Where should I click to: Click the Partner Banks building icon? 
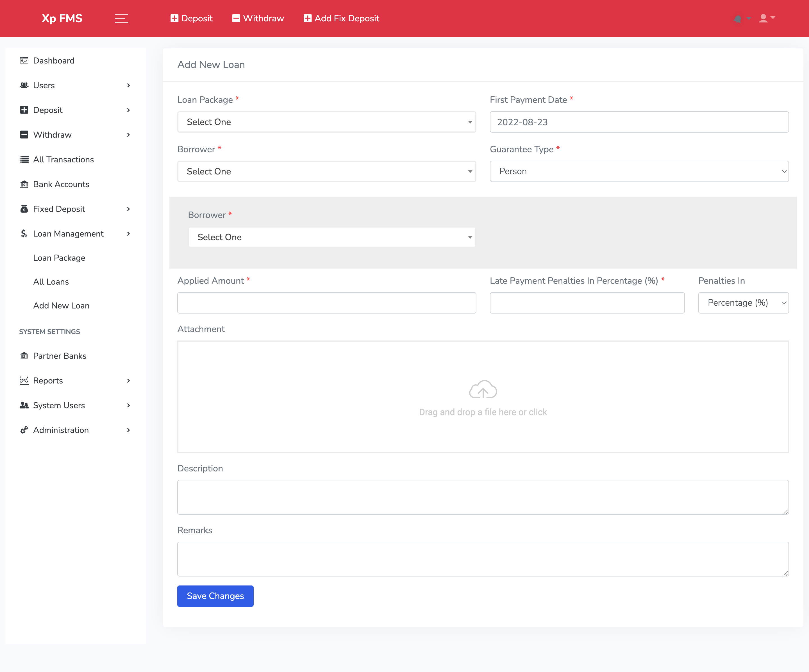click(x=24, y=356)
